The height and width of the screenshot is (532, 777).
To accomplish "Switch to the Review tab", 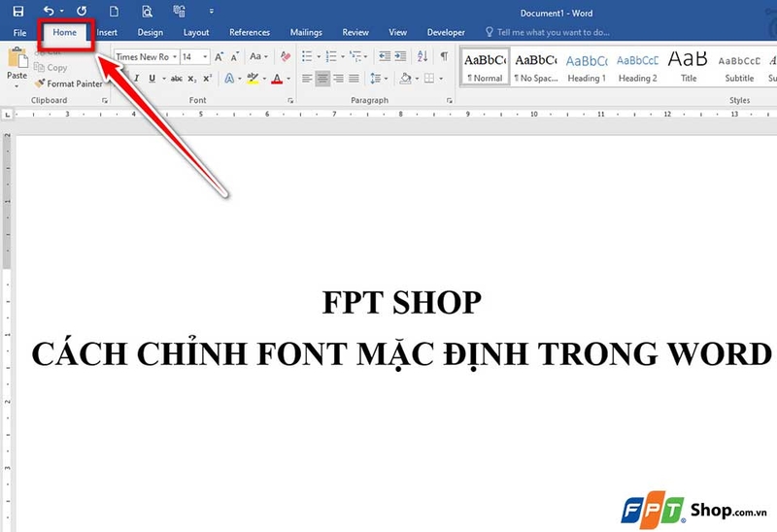I will 355,32.
